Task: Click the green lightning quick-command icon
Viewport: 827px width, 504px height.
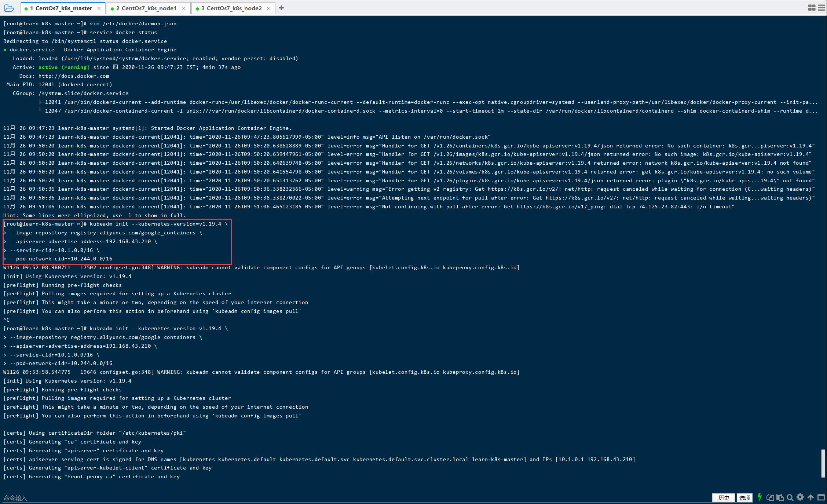Action: tap(760, 497)
